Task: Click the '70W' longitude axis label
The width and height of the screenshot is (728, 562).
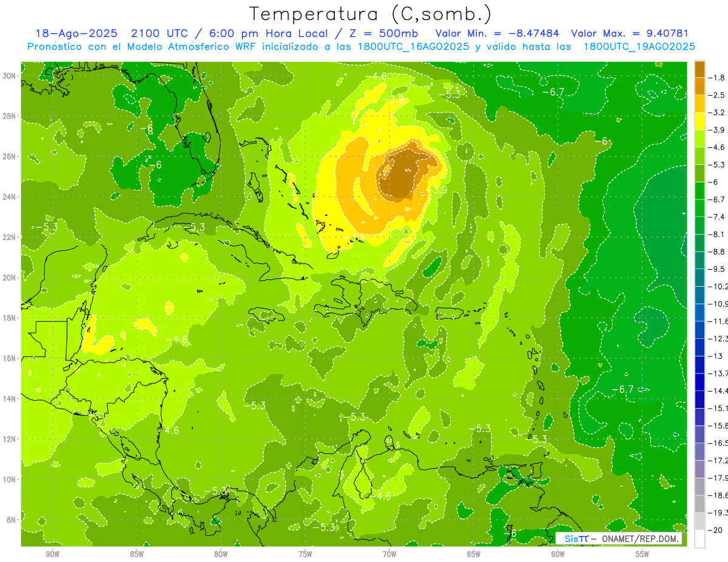Action: [389, 555]
